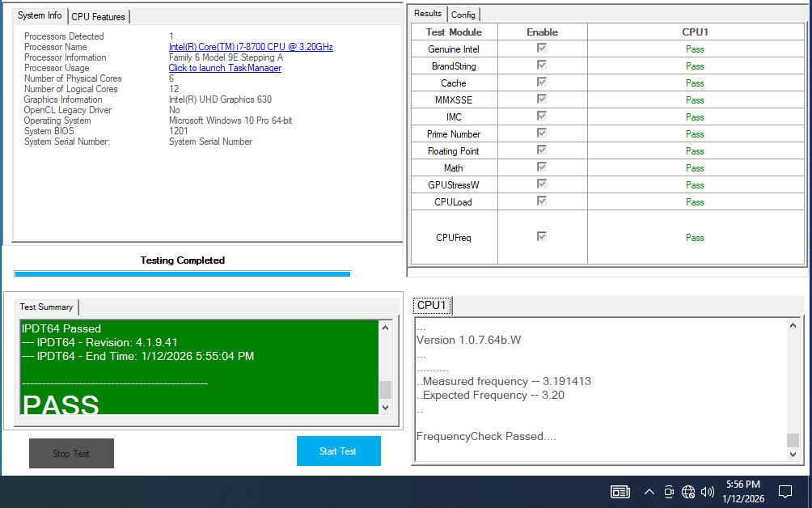Viewport: 812px width, 508px height.
Task: Click the 'Expected Frequency -- 3.20' line
Action: 490,395
